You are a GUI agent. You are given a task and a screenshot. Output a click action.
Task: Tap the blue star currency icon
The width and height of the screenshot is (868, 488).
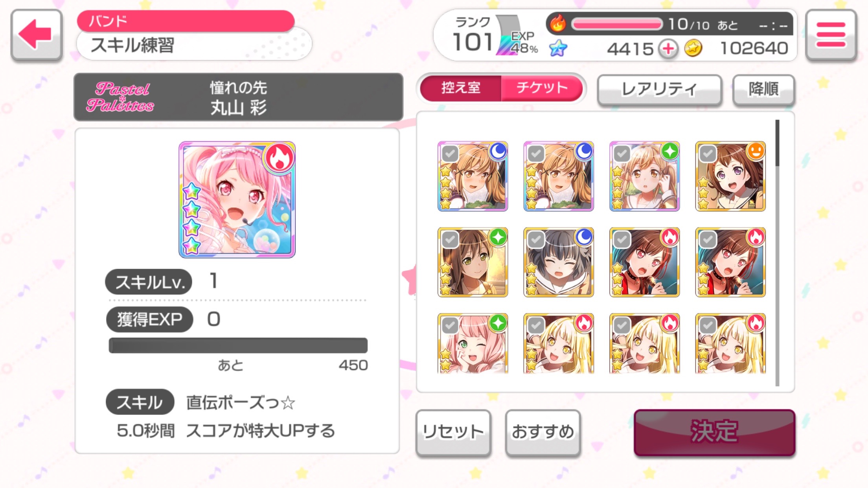(558, 49)
